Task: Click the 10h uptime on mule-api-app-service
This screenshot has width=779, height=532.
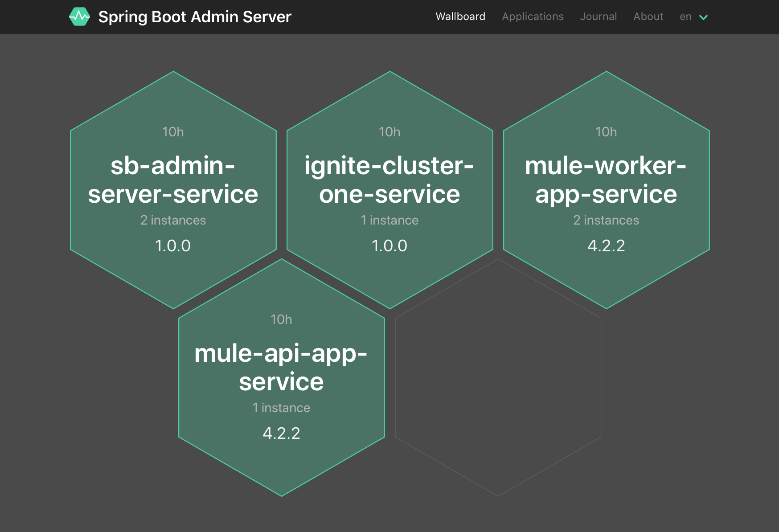Action: [281, 319]
